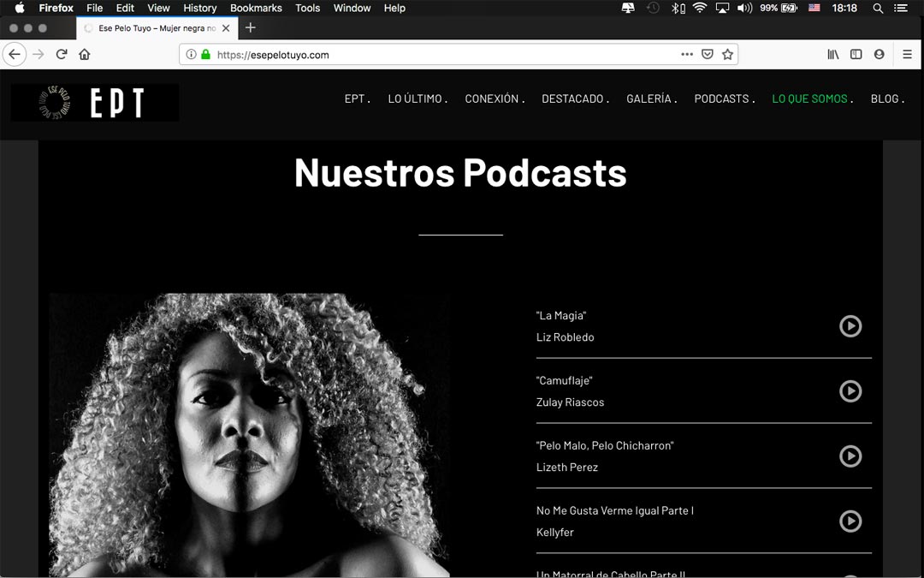
Task: Toggle the sidebar view
Action: point(856,55)
